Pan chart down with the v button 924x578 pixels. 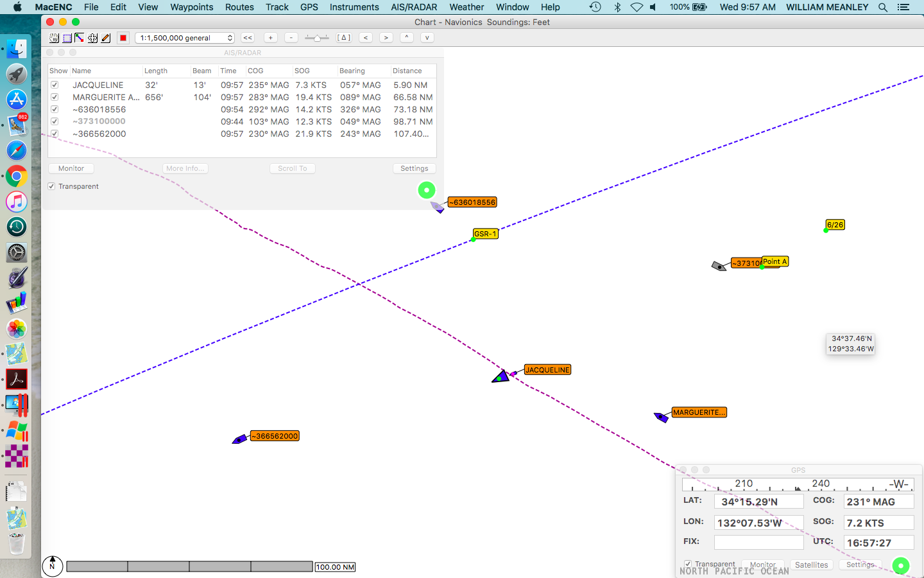click(427, 38)
